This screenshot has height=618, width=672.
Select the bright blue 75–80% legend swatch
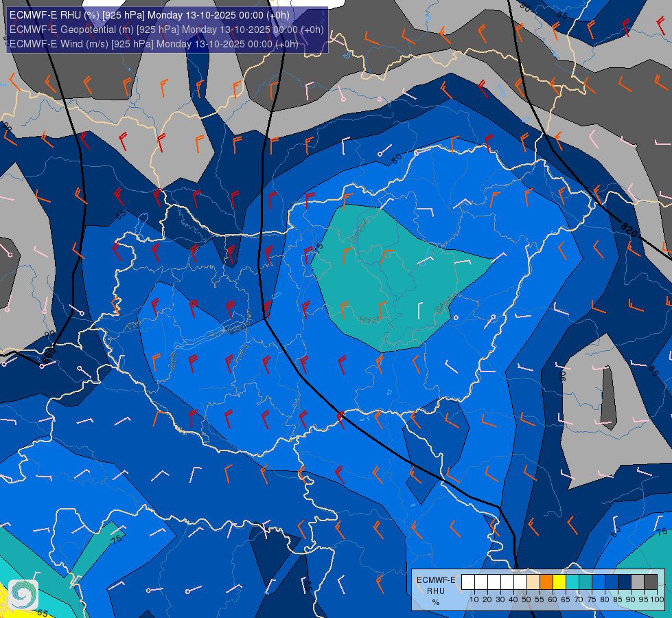(599, 582)
